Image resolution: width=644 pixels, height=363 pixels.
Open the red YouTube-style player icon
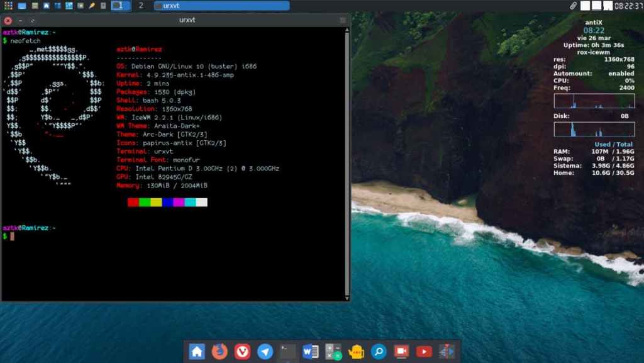point(424,352)
